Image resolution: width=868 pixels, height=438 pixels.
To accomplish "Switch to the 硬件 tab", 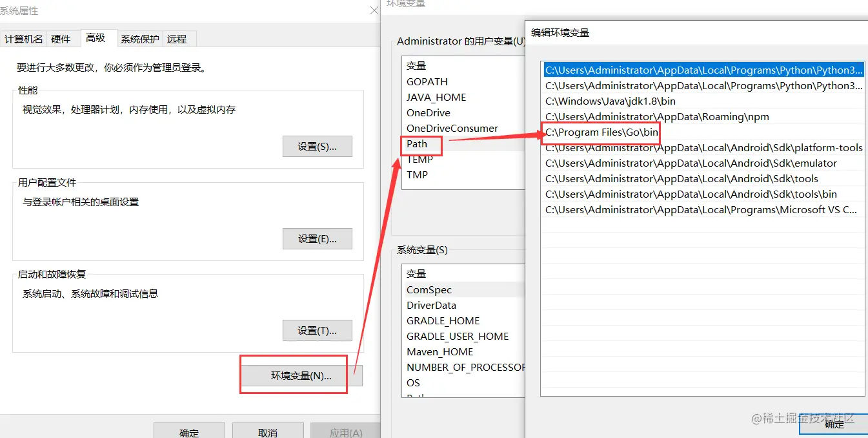I will (61, 39).
